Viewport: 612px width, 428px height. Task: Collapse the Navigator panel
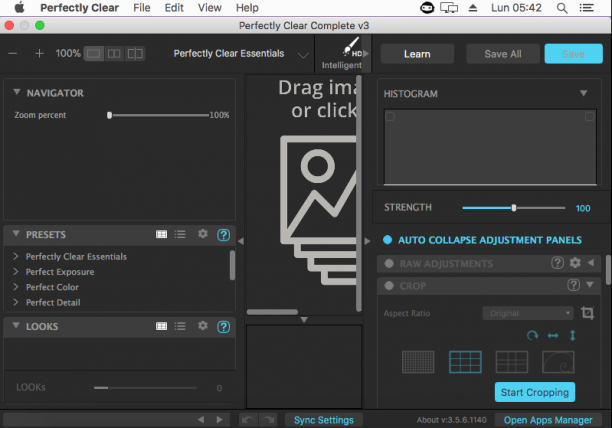[17, 92]
